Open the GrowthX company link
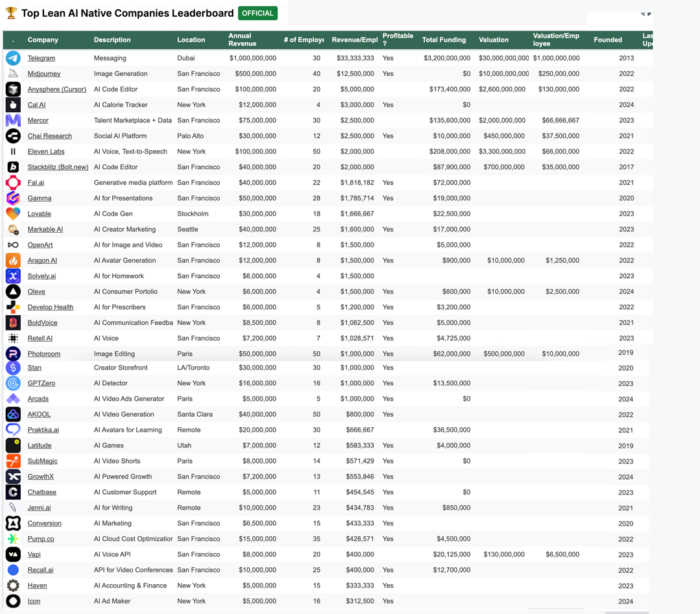Image resolution: width=700 pixels, height=614 pixels. pyautogui.click(x=41, y=477)
